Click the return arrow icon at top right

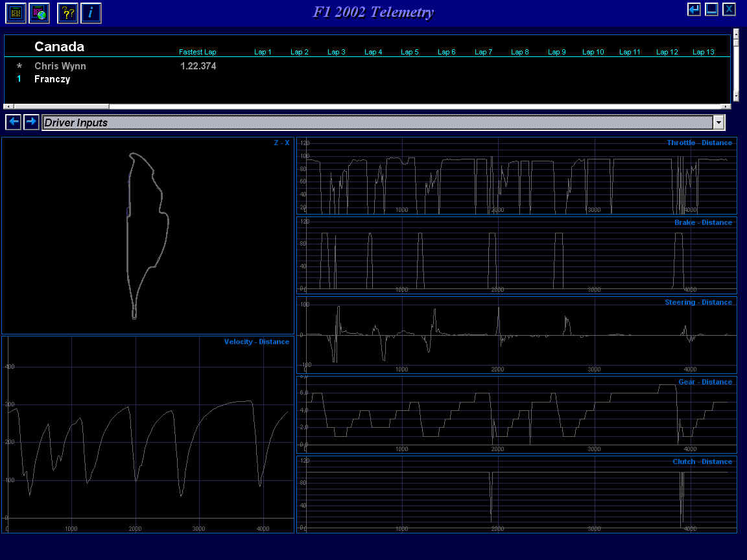pyautogui.click(x=694, y=9)
